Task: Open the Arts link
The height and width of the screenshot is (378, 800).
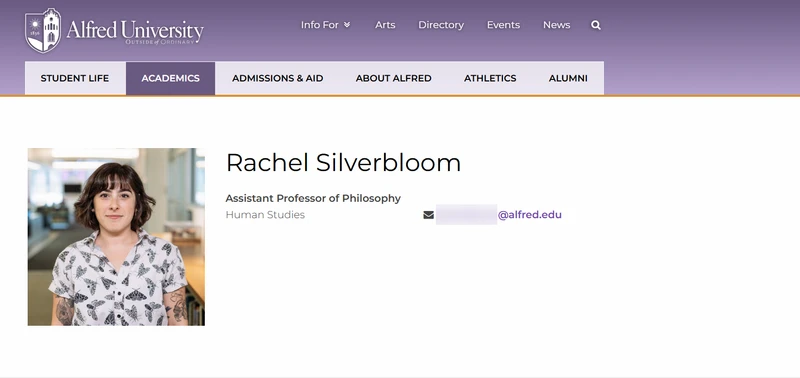Action: pyautogui.click(x=385, y=25)
